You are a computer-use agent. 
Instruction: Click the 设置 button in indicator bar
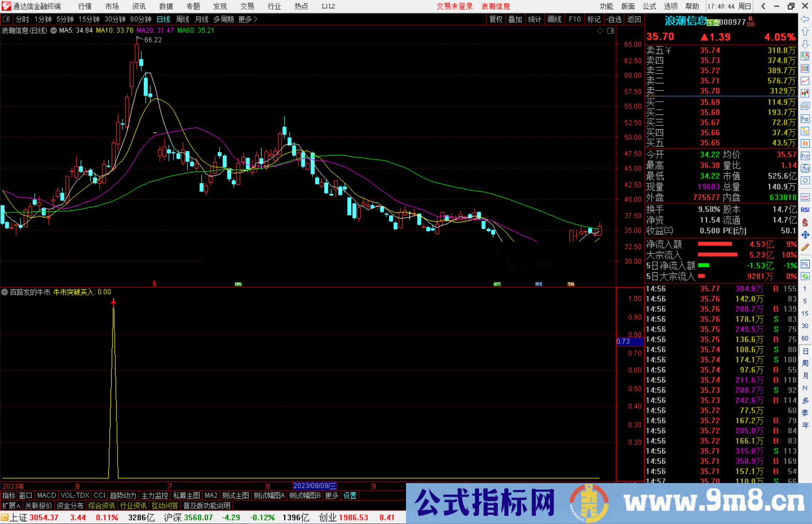tap(350, 495)
